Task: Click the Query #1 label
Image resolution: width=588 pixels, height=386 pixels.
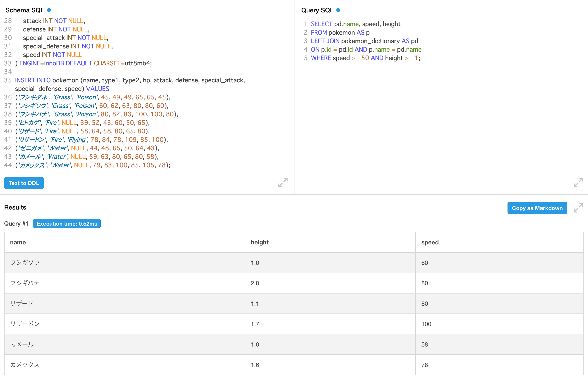Action: (x=16, y=224)
